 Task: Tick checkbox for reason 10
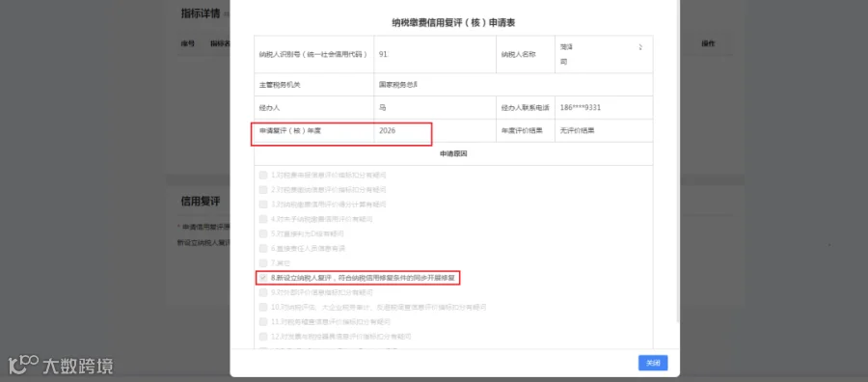pyautogui.click(x=263, y=307)
